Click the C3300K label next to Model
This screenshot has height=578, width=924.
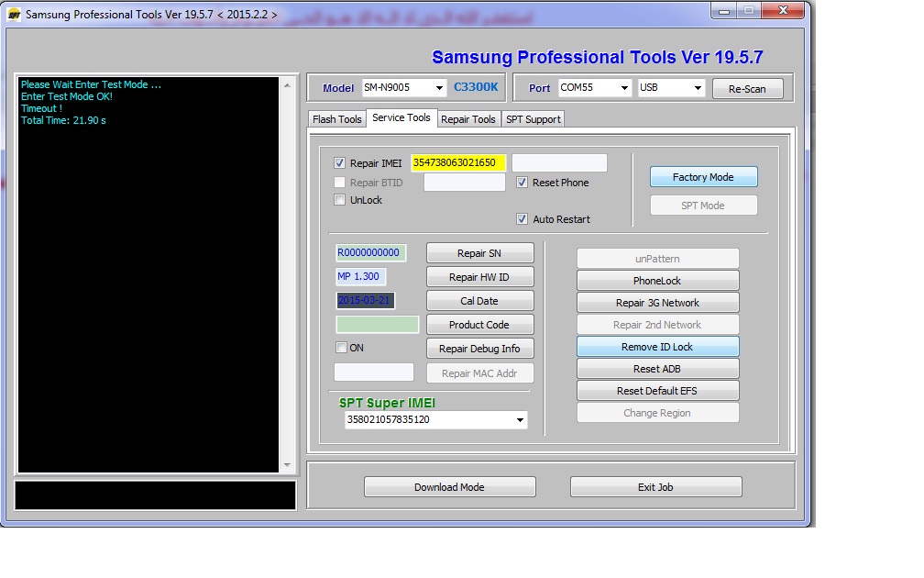click(x=476, y=87)
